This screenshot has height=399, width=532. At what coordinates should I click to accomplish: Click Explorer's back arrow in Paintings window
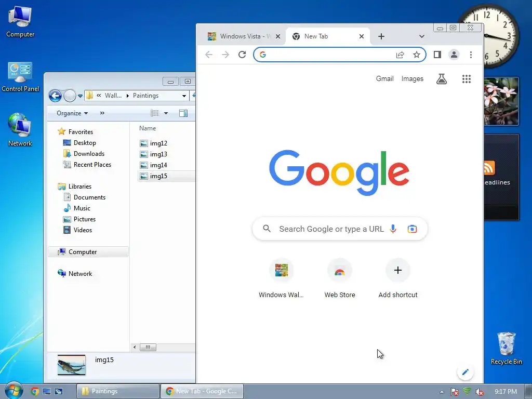tap(55, 96)
